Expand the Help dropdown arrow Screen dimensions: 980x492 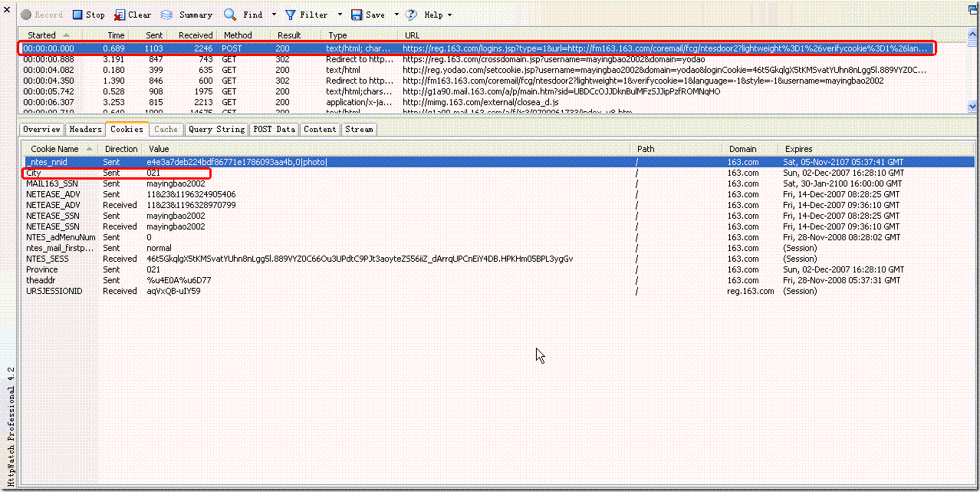[449, 15]
